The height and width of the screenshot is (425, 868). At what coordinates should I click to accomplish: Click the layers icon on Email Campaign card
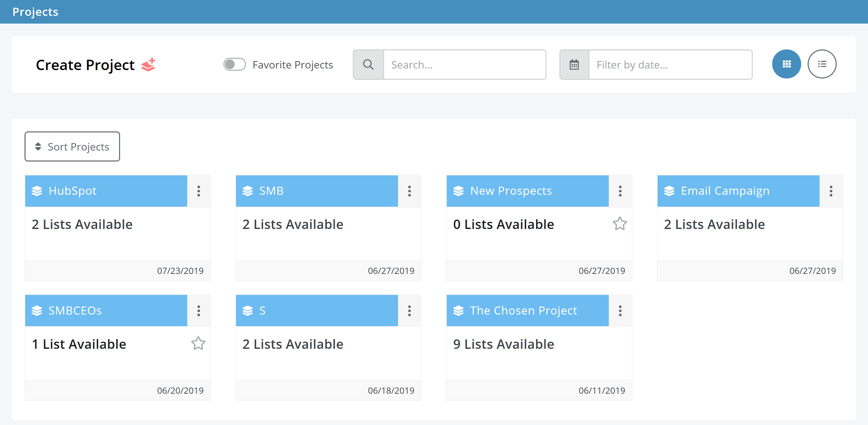(669, 191)
